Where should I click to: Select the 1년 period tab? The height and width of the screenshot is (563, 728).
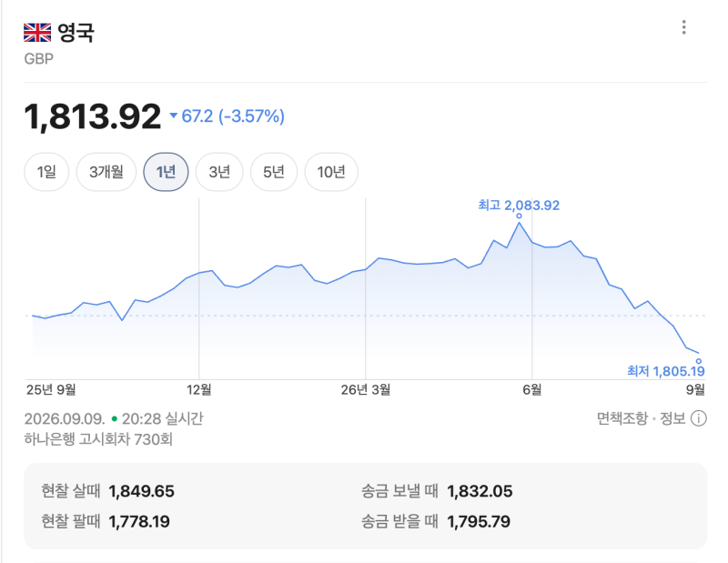[x=166, y=172]
